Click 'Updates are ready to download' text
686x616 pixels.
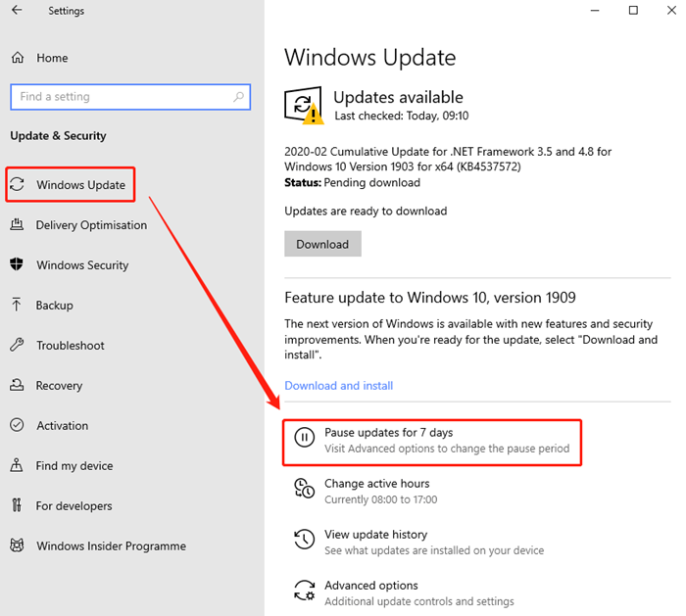pyautogui.click(x=366, y=212)
